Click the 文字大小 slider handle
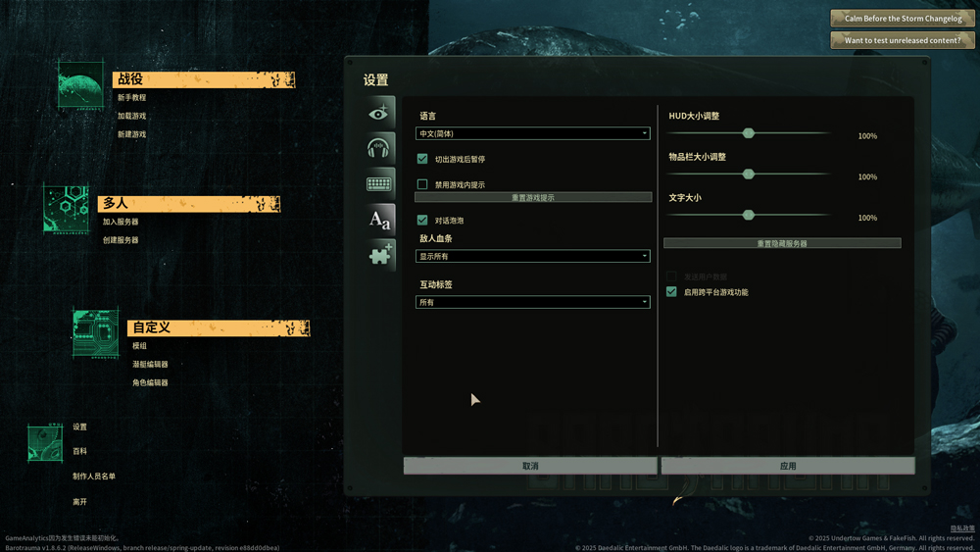Image resolution: width=980 pixels, height=552 pixels. tap(748, 215)
